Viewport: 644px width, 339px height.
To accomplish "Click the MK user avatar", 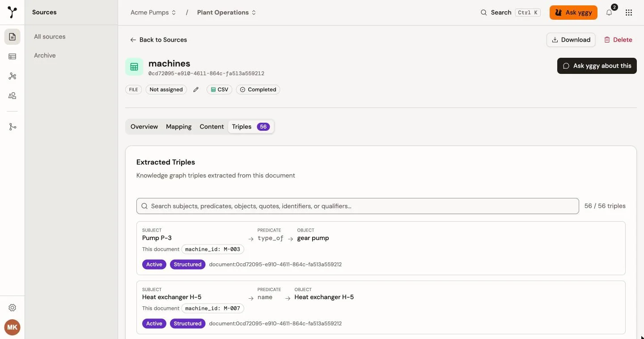I will pyautogui.click(x=13, y=327).
